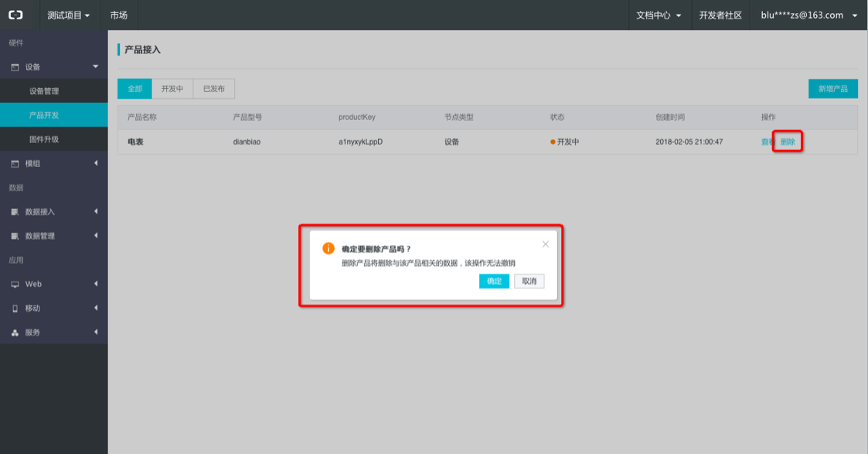Screen dimensions: 868x454
Task: Select 固件升级 in sidebar
Action: (x=53, y=139)
